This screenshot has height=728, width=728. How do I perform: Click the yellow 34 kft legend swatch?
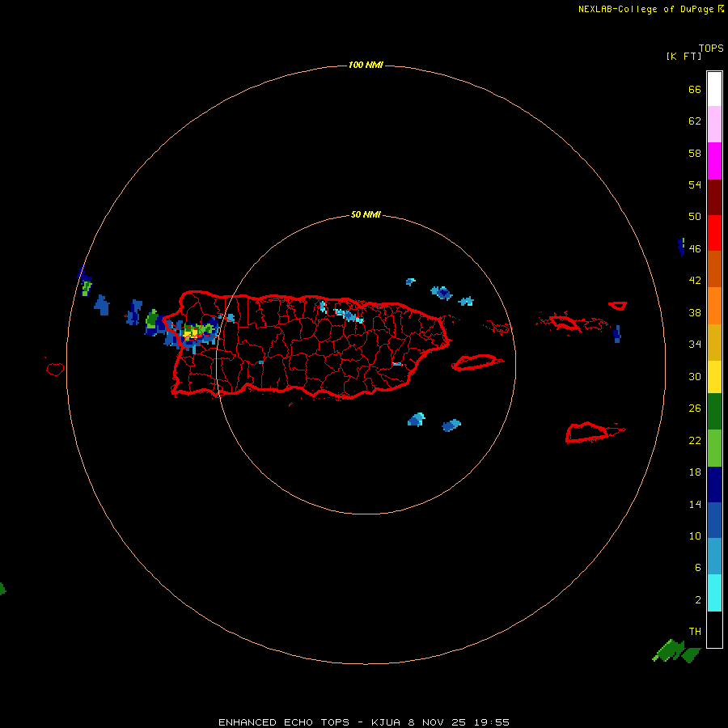point(714,377)
